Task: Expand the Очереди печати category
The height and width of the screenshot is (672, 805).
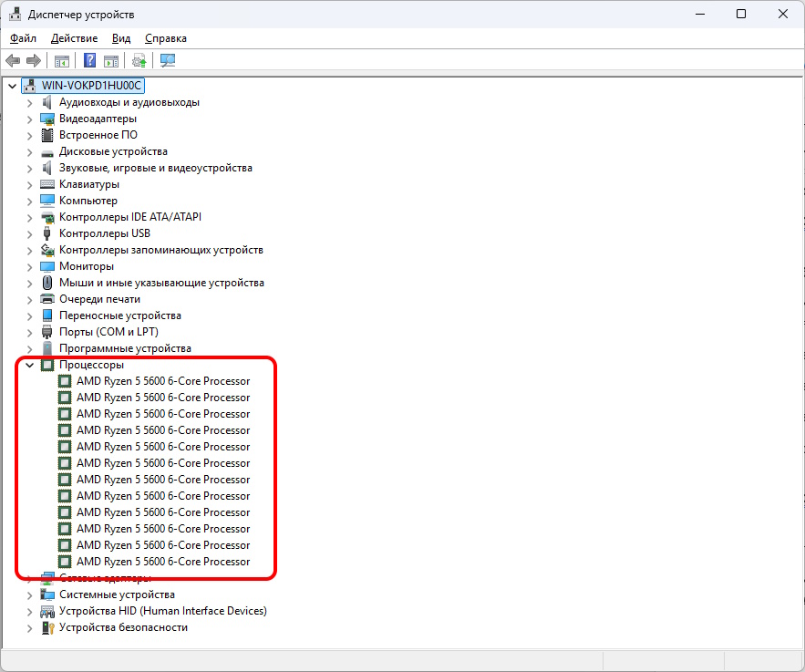Action: point(30,299)
